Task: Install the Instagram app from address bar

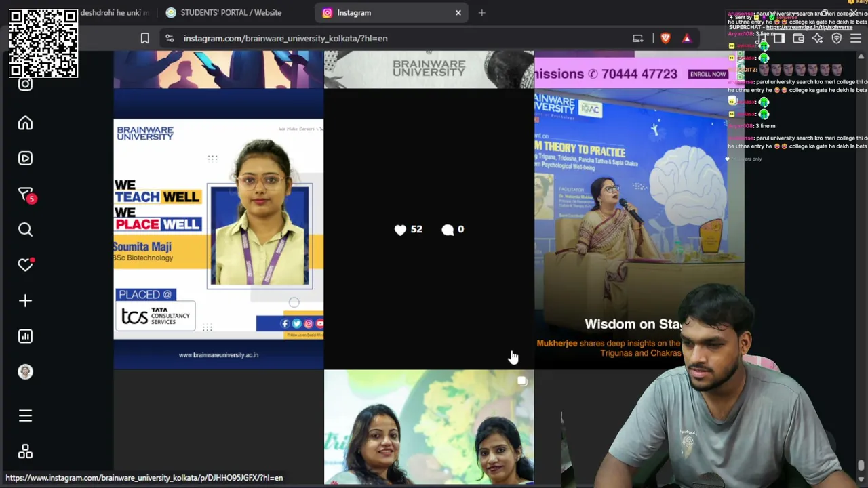Action: point(637,39)
